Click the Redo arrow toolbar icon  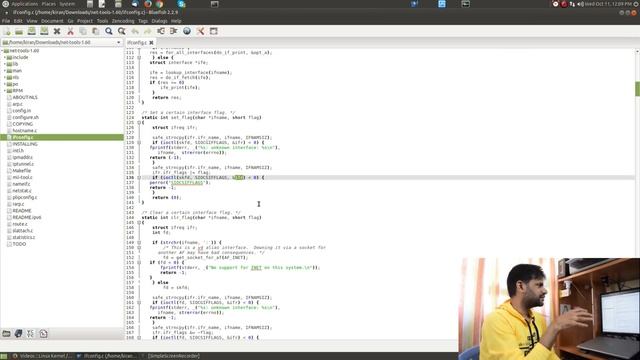coord(147,31)
